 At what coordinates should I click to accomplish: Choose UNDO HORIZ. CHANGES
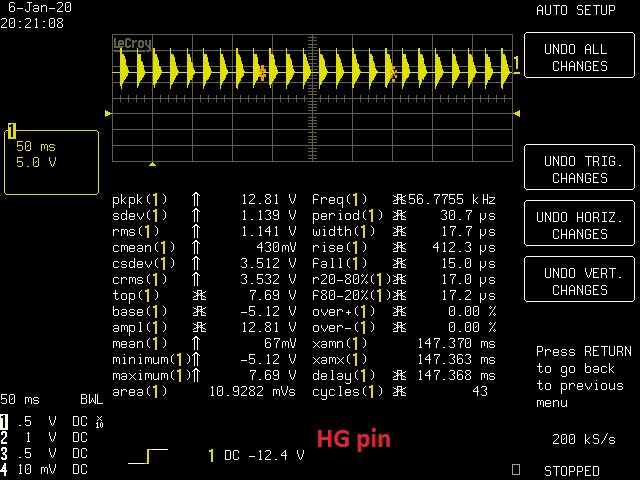(x=579, y=223)
